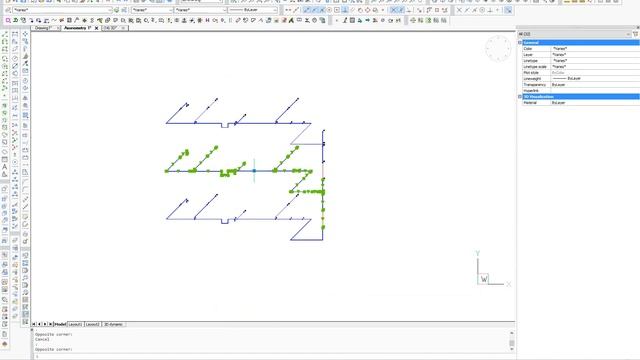Click the first X snap icon in snap toolbar
The height and width of the screenshot is (360, 640).
click(459, 10)
